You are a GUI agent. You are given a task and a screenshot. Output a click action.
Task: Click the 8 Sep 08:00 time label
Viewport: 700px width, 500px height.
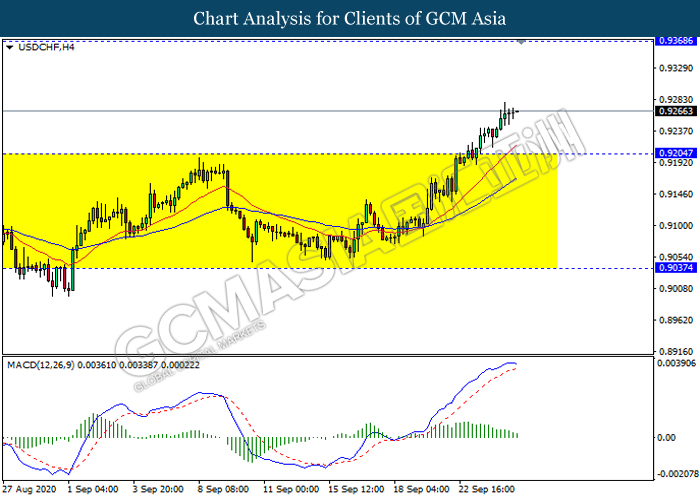(x=223, y=489)
